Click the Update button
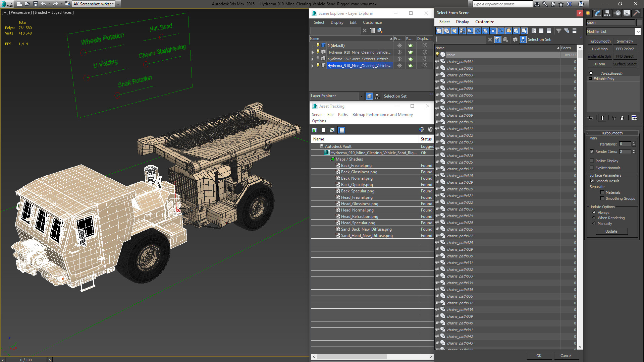 pos(611,231)
